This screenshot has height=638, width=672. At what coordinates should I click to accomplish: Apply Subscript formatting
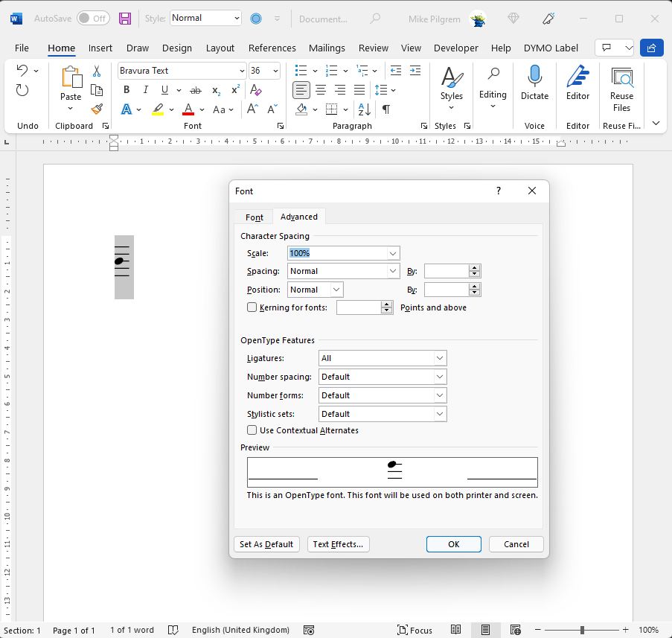tap(216, 91)
